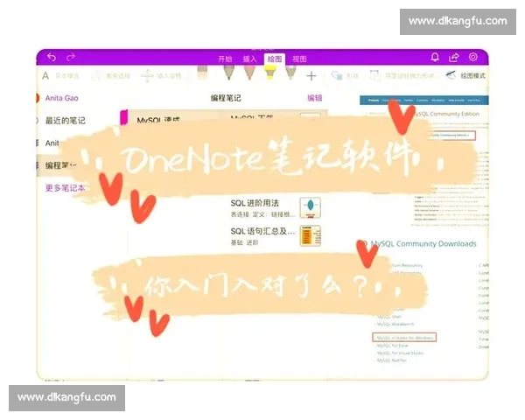Open the shapes tool
The height and width of the screenshot is (420, 525).
pos(345,76)
